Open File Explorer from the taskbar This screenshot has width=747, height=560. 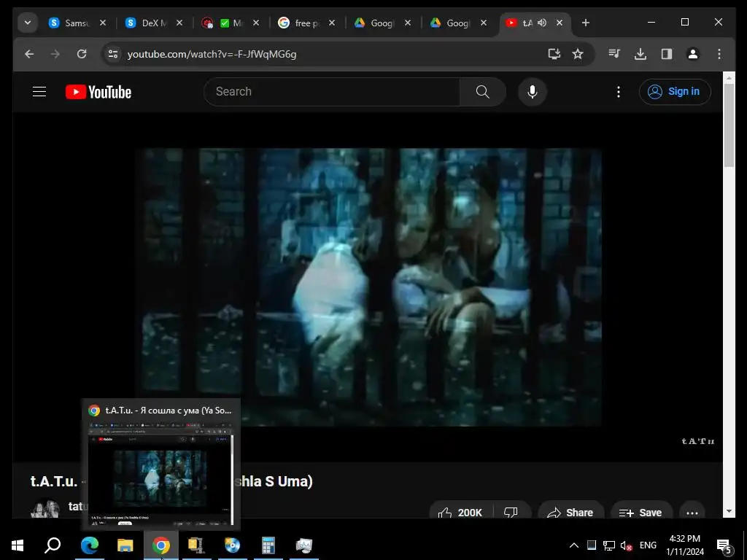coord(125,545)
